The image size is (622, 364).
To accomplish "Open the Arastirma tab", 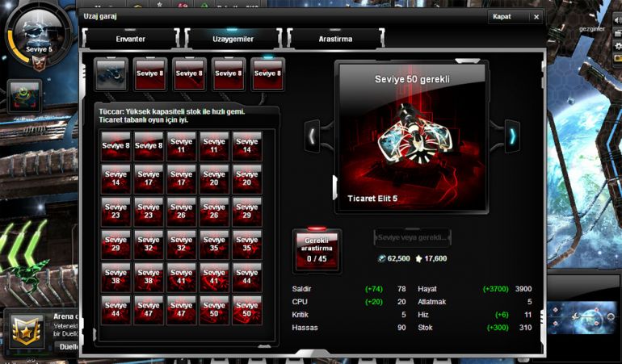I will [335, 38].
